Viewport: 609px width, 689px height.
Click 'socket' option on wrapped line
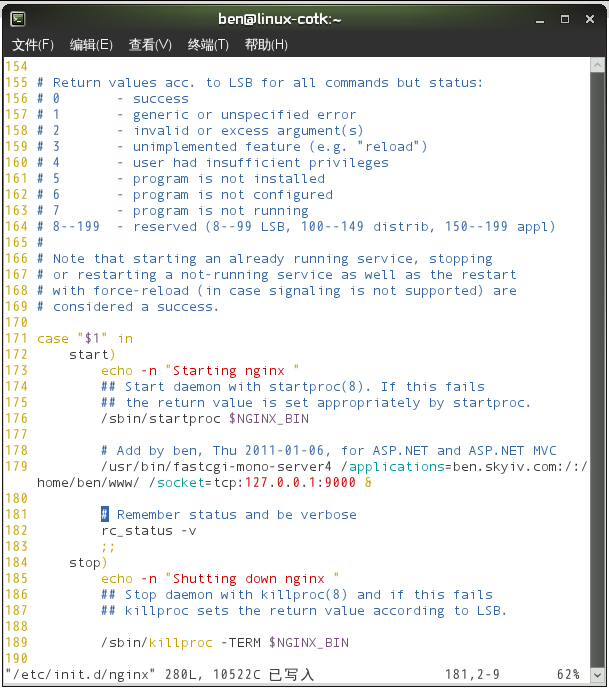coord(181,483)
